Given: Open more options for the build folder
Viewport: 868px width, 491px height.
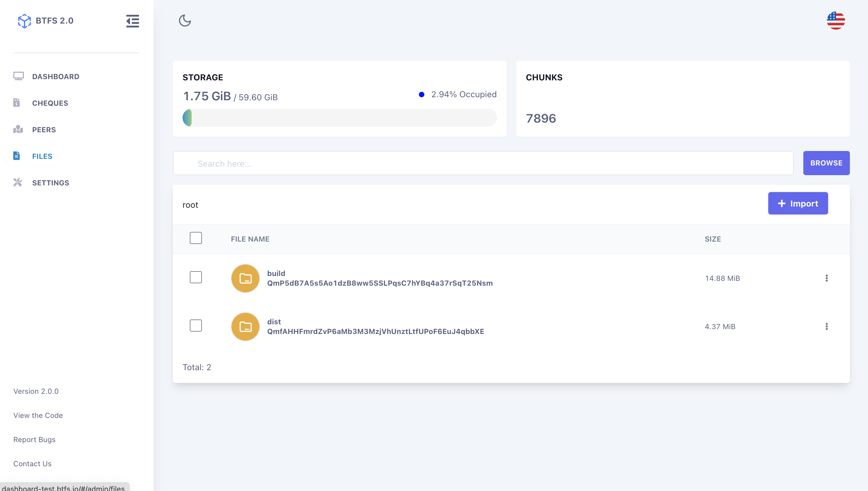Looking at the screenshot, I should coord(826,278).
